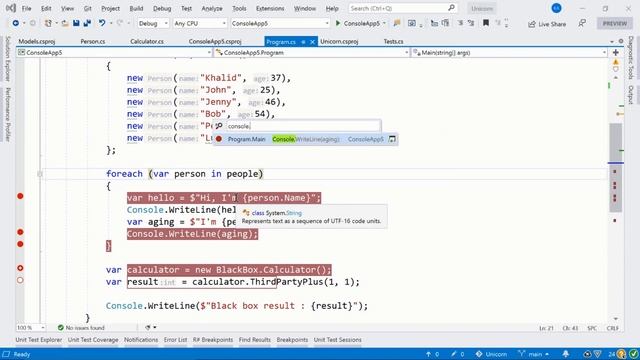Open the Debug configuration dropdown
640x360 pixels.
[153, 23]
